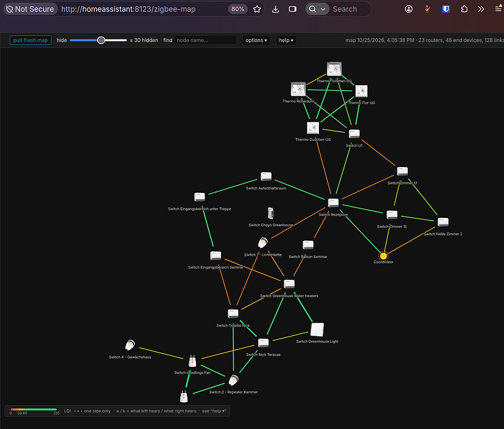This screenshot has width=504, height=429.
Task: Open the account profile icon
Action: [x=409, y=9]
